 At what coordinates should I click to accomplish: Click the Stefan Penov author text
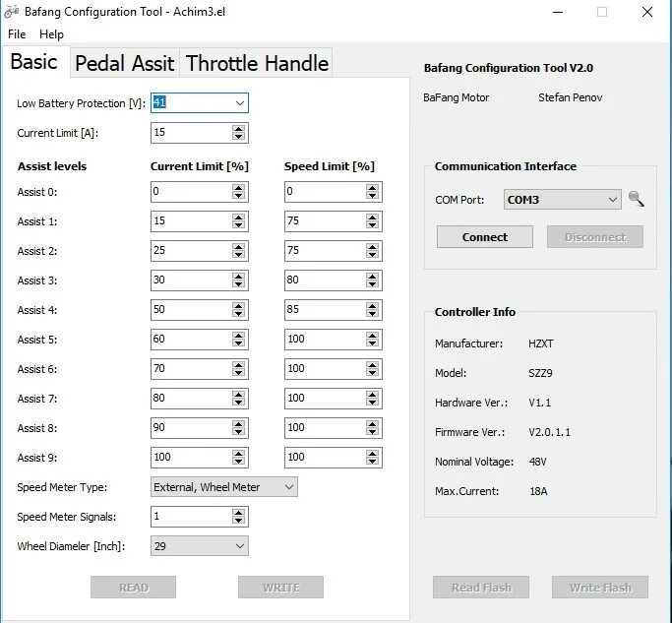point(570,97)
